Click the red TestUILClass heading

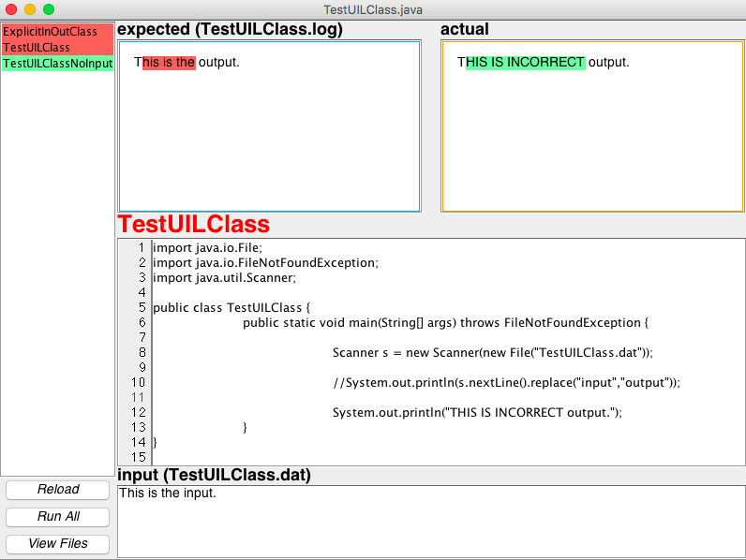coord(194,225)
